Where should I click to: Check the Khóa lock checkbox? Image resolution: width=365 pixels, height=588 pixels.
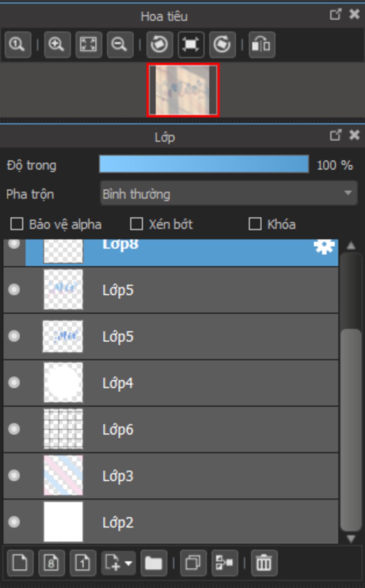click(x=255, y=224)
